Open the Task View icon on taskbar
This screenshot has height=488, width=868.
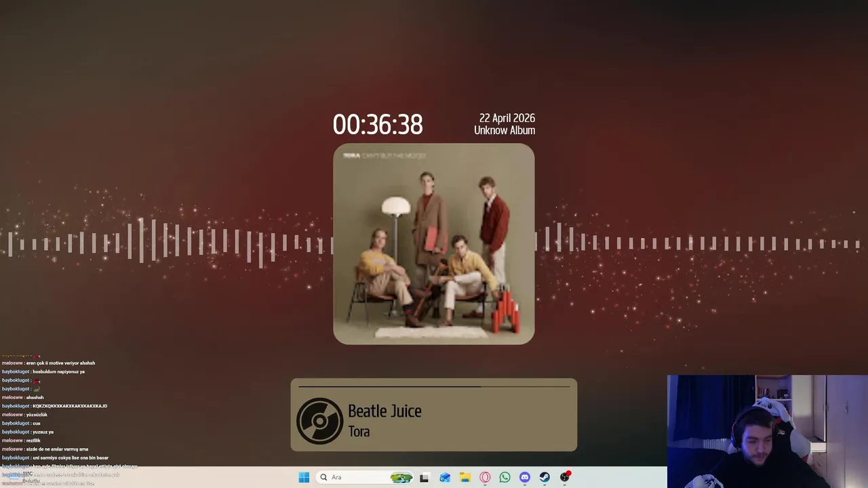pos(425,478)
